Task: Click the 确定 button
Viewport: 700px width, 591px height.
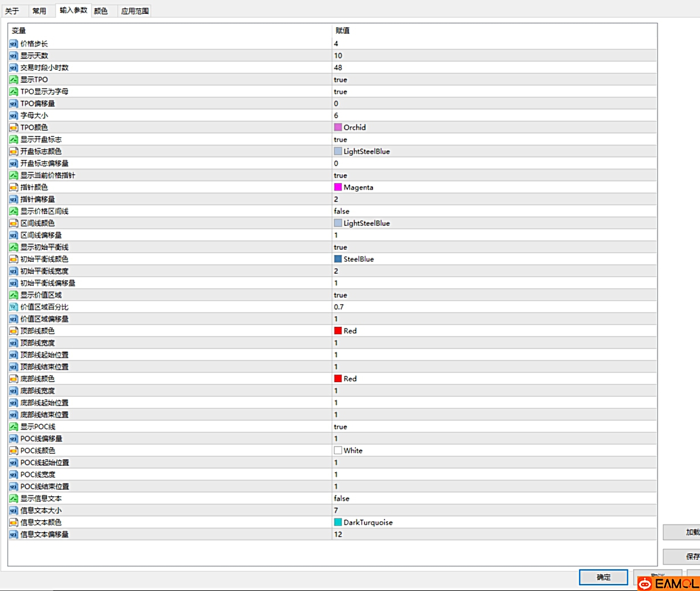Action: pyautogui.click(x=604, y=577)
